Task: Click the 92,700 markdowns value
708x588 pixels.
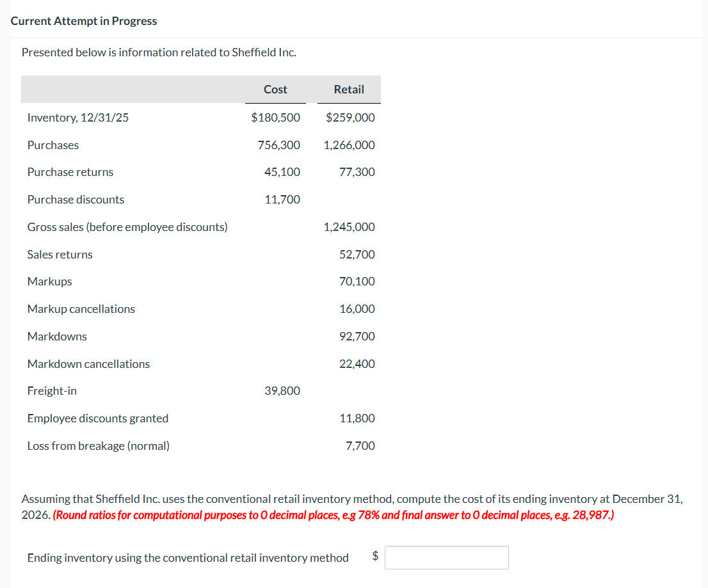Action: click(357, 336)
